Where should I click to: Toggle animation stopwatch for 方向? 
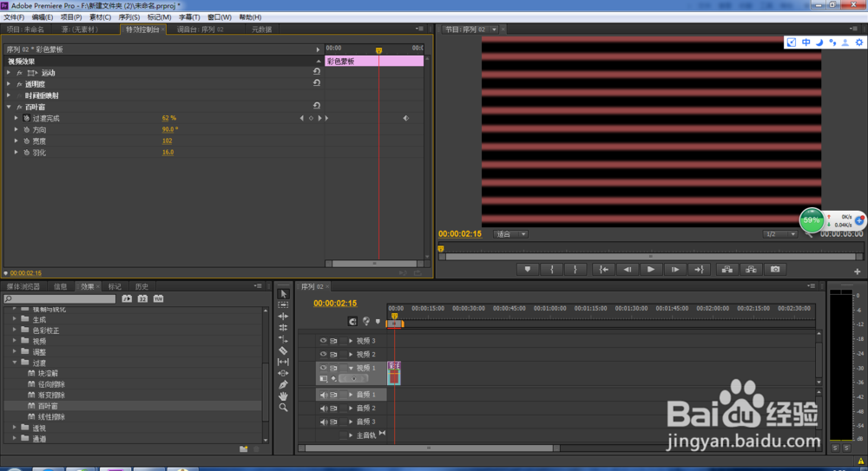27,129
